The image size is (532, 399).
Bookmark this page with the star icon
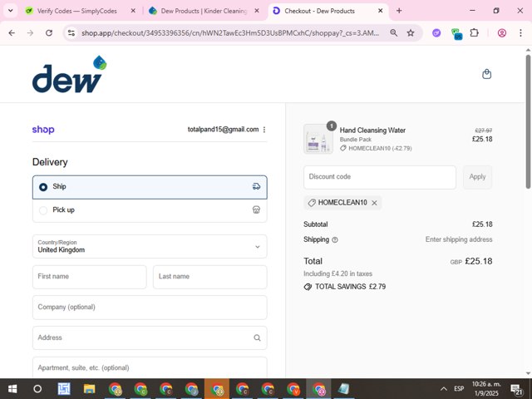click(x=411, y=33)
